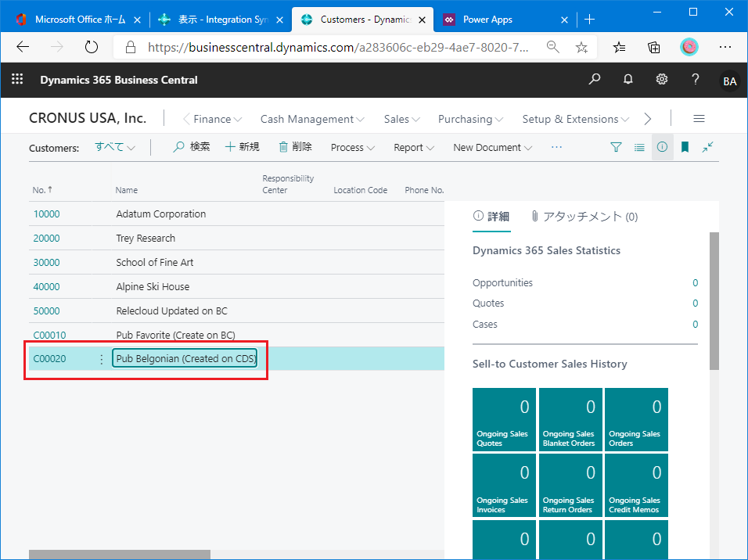Show more actions ellipsis

point(556,147)
